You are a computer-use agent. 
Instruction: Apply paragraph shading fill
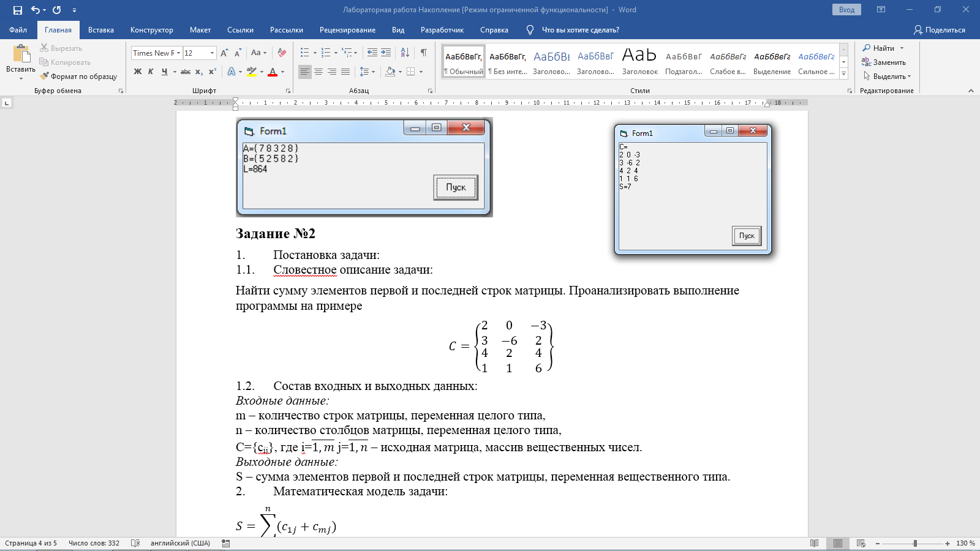tap(390, 72)
